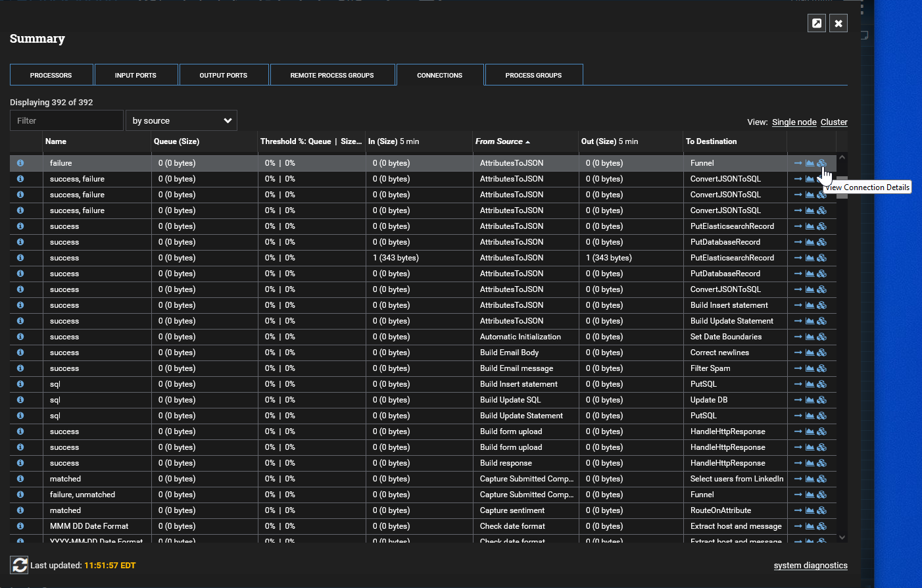The height and width of the screenshot is (588, 922).
Task: Sort by From Source column header
Action: tap(525, 141)
